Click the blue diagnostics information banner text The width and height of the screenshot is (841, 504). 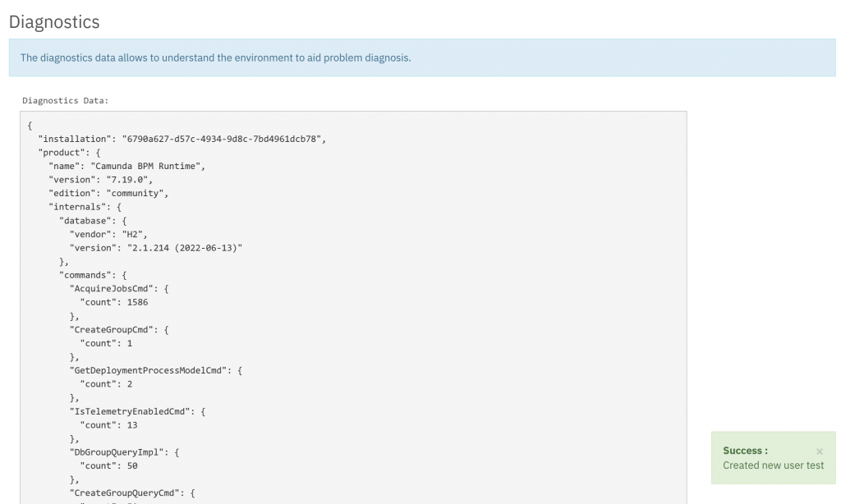pyautogui.click(x=216, y=58)
